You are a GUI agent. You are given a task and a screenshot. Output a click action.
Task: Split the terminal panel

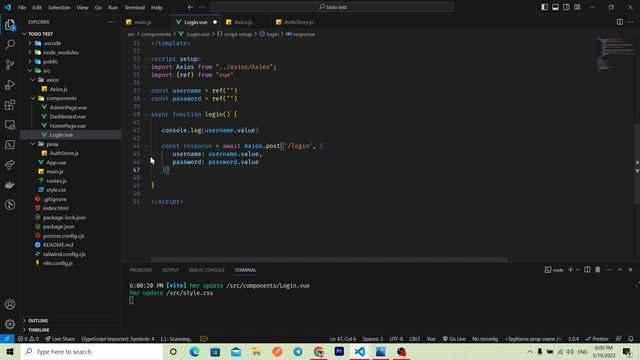tap(587, 270)
